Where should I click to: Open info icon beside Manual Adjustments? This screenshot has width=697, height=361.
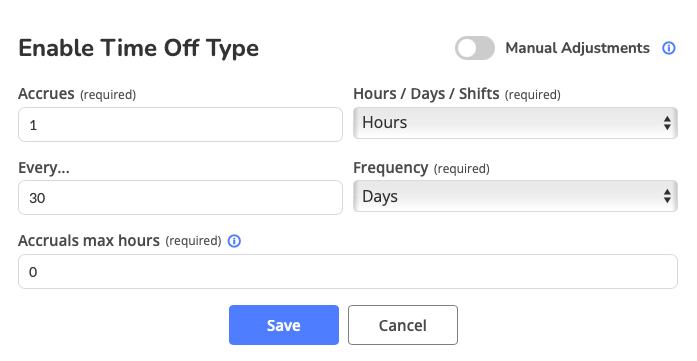tap(669, 48)
